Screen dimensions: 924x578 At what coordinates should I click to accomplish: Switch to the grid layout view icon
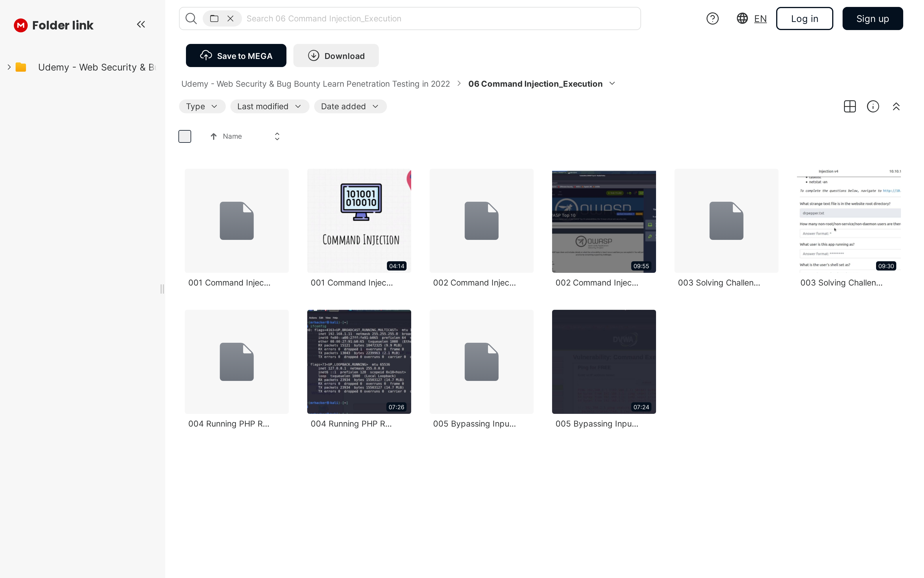[850, 106]
